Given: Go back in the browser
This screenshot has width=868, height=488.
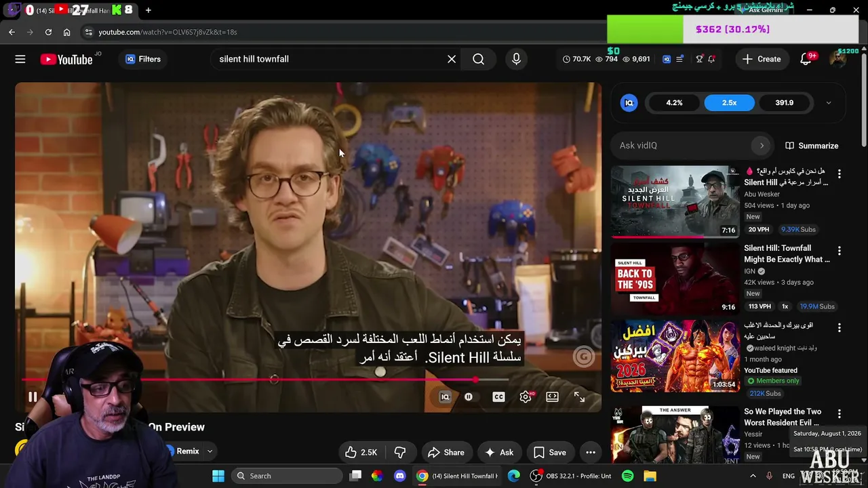Looking at the screenshot, I should pyautogui.click(x=12, y=32).
